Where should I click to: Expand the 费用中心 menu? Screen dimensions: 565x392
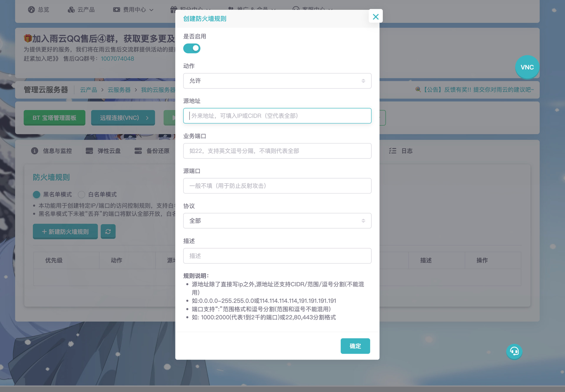click(x=134, y=9)
